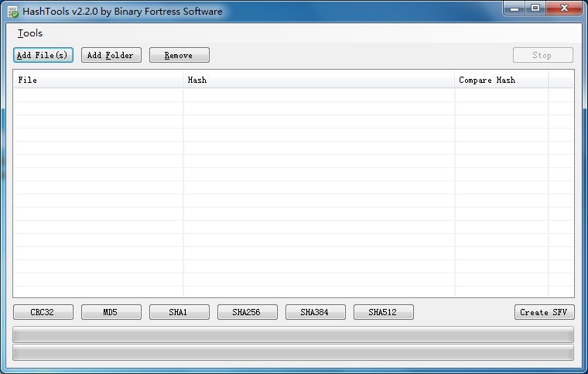Click the HashTools icon in the title bar
The image size is (588, 374).
(x=12, y=12)
